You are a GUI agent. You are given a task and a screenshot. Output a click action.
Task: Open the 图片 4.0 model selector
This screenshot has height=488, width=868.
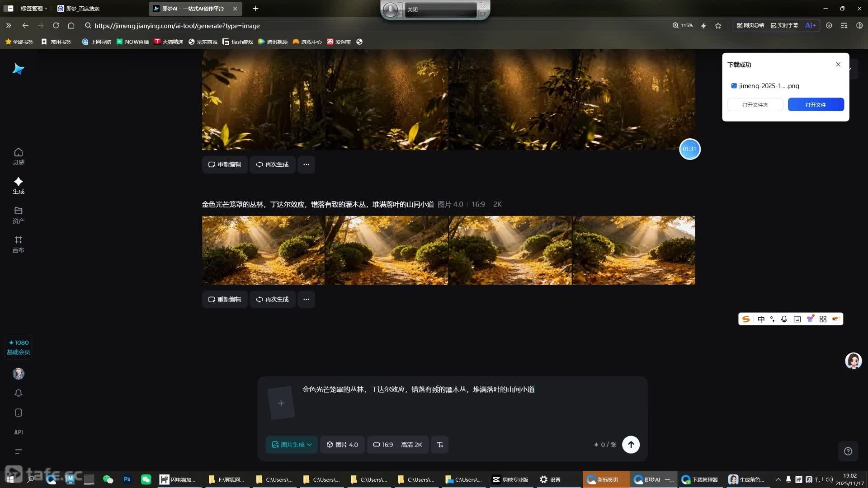(x=342, y=445)
